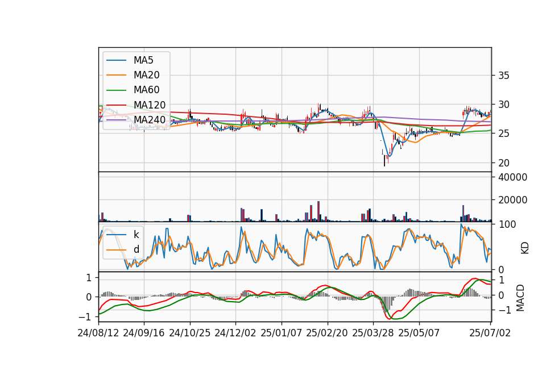546x392 pixels.
Task: Click the green MA60 legend line swatch
Action: [116, 90]
